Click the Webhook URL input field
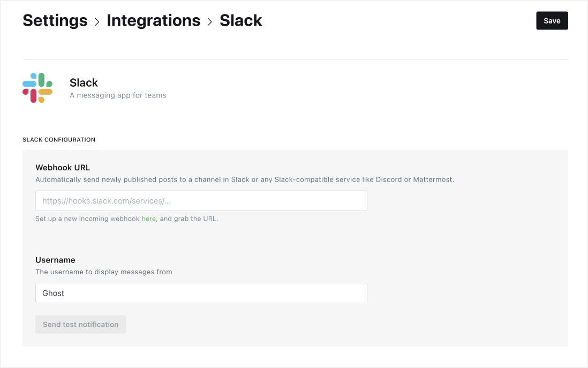Image resolution: width=588 pixels, height=368 pixels. 201,200
